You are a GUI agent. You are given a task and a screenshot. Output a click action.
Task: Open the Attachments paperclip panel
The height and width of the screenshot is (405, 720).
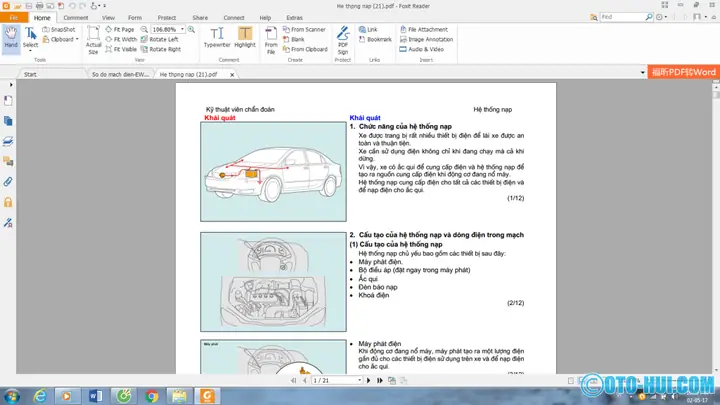(8, 182)
